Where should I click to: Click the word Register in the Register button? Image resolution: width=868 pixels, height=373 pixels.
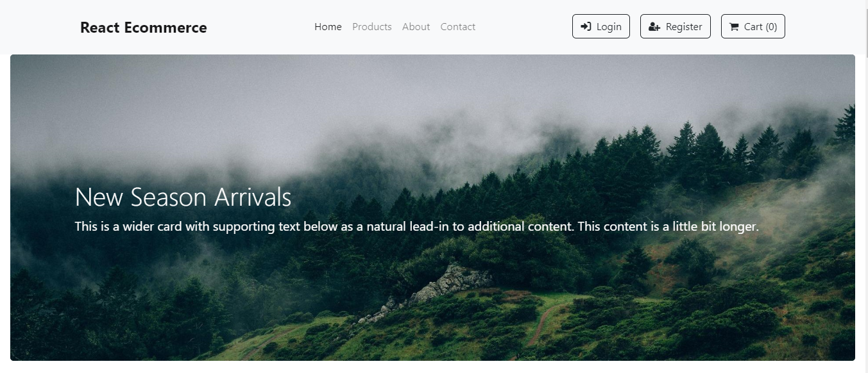click(684, 27)
